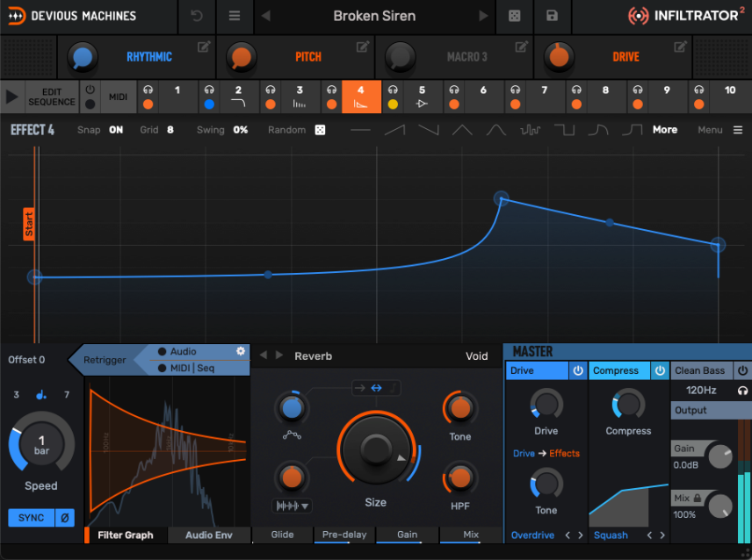Image resolution: width=752 pixels, height=560 pixels.
Task: Open the Gain tab in the reverb panel
Action: (407, 535)
